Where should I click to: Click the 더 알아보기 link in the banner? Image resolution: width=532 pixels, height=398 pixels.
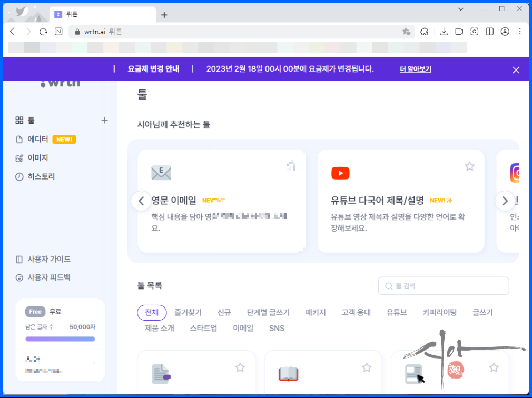[415, 69]
